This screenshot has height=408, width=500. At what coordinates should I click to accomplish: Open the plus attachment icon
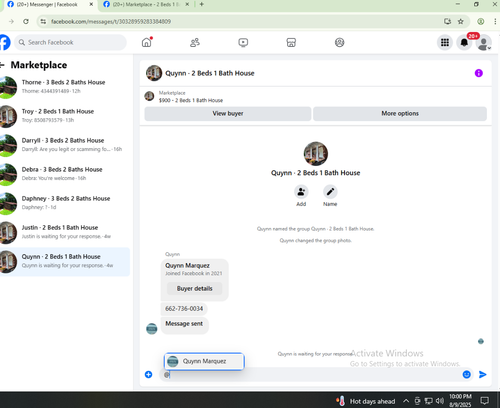148,374
